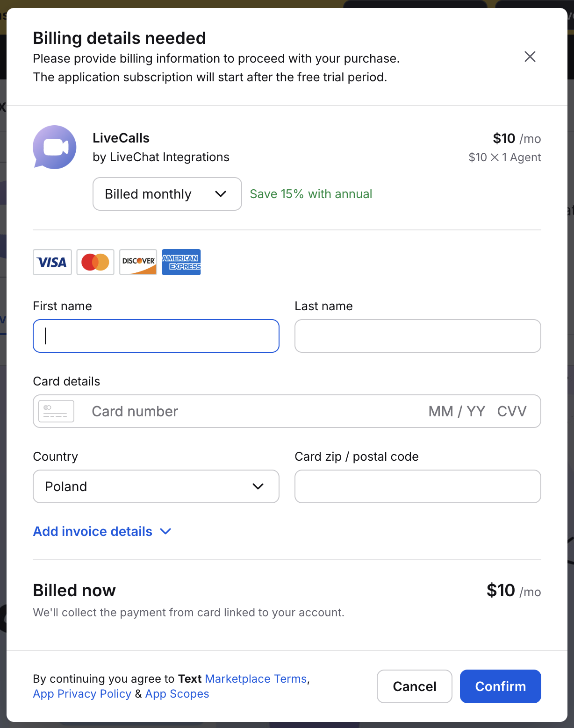
Task: Open the Marketplace Terms link
Action: [x=256, y=678]
